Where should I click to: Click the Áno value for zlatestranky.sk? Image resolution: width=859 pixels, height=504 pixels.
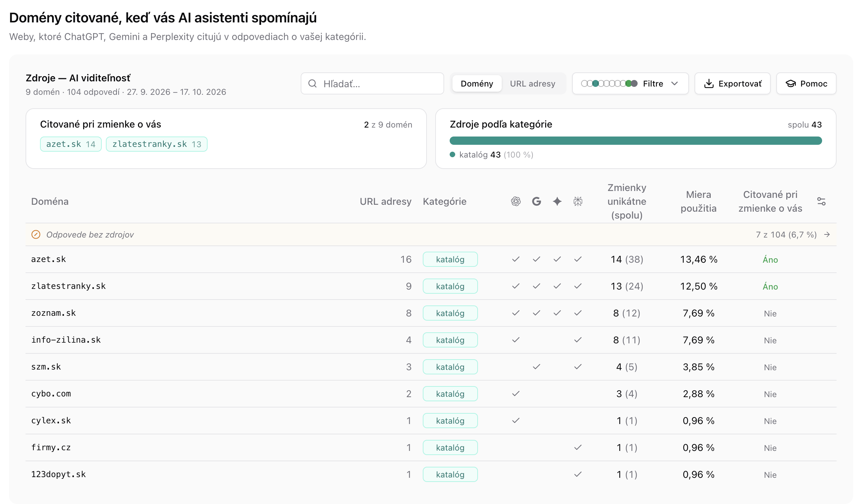click(x=770, y=286)
